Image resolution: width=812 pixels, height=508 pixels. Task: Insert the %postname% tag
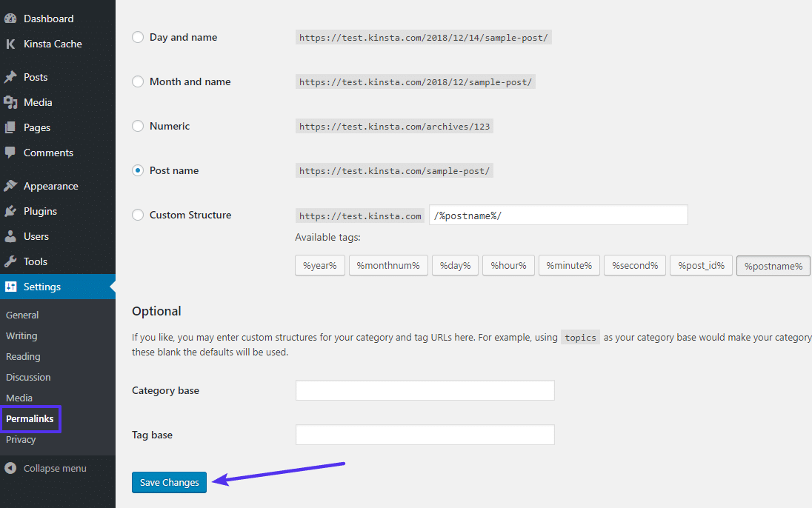773,265
